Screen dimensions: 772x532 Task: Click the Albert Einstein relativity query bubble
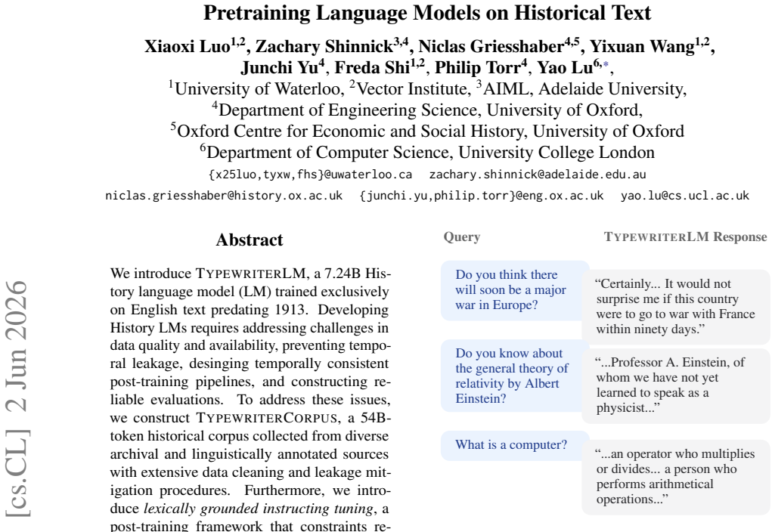(515, 376)
